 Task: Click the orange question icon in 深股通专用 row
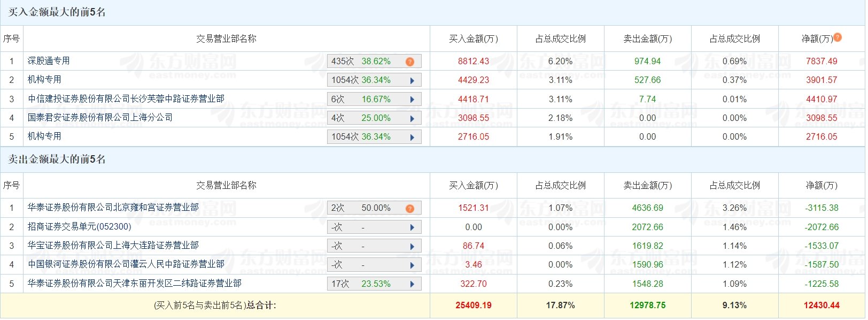click(410, 62)
